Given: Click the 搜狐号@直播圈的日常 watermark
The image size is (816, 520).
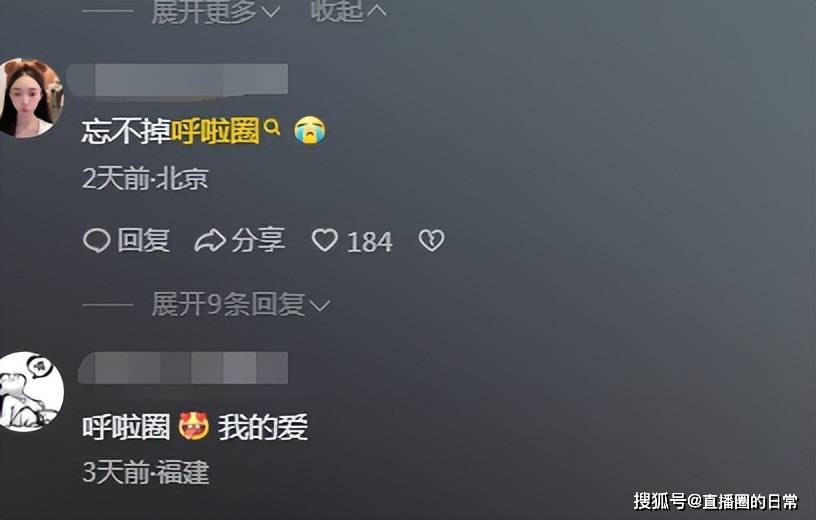Looking at the screenshot, I should [716, 501].
